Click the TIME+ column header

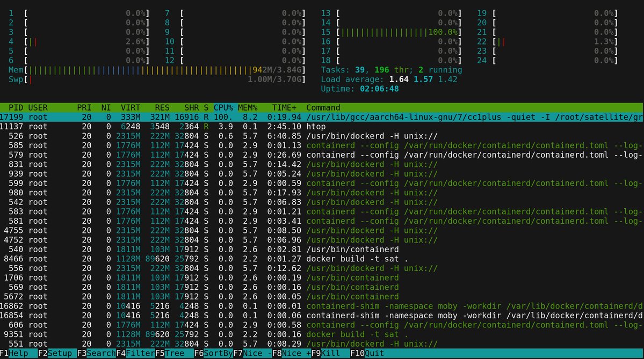[284, 107]
